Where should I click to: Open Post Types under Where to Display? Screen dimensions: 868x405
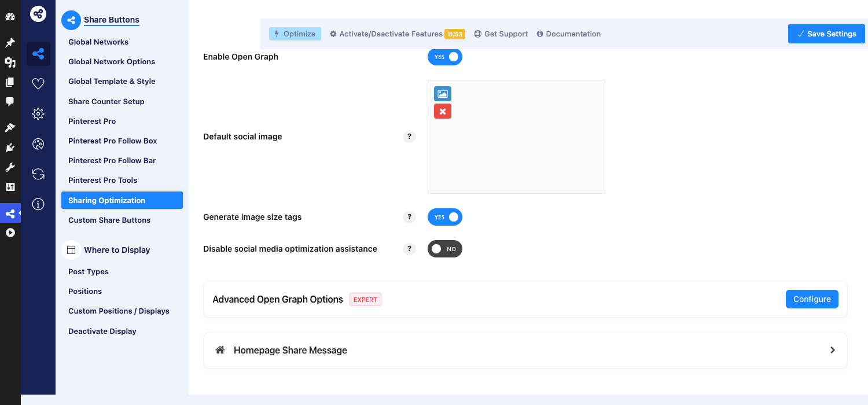click(89, 271)
